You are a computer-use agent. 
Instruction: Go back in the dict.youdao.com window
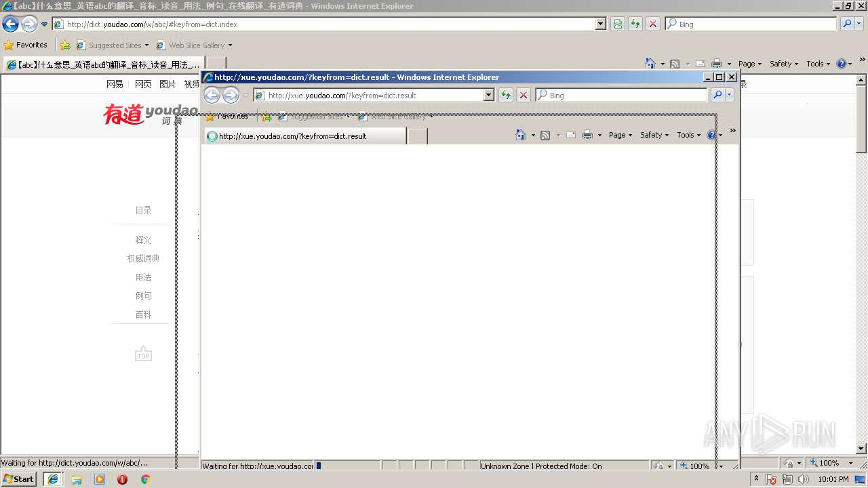(x=10, y=24)
